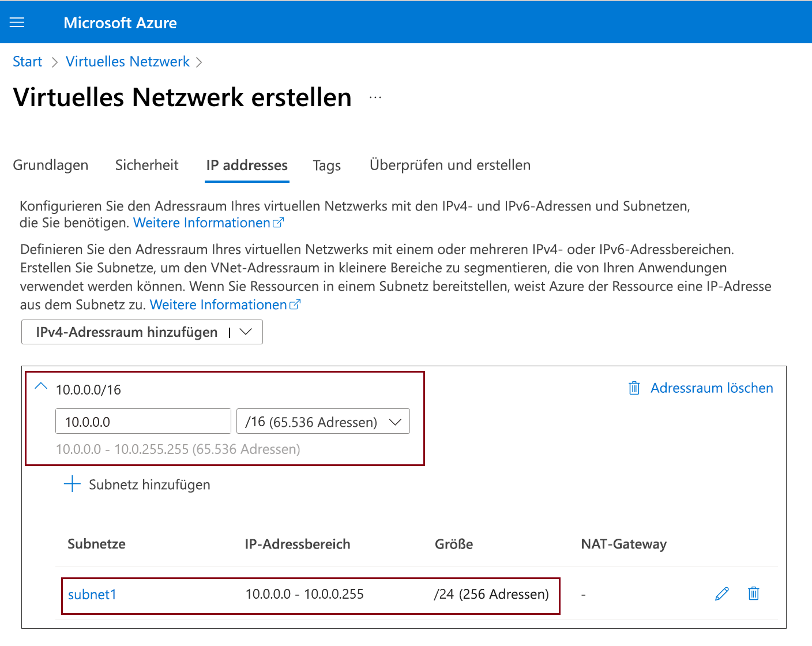Open the ellipsis menu next to the page title

(375, 97)
